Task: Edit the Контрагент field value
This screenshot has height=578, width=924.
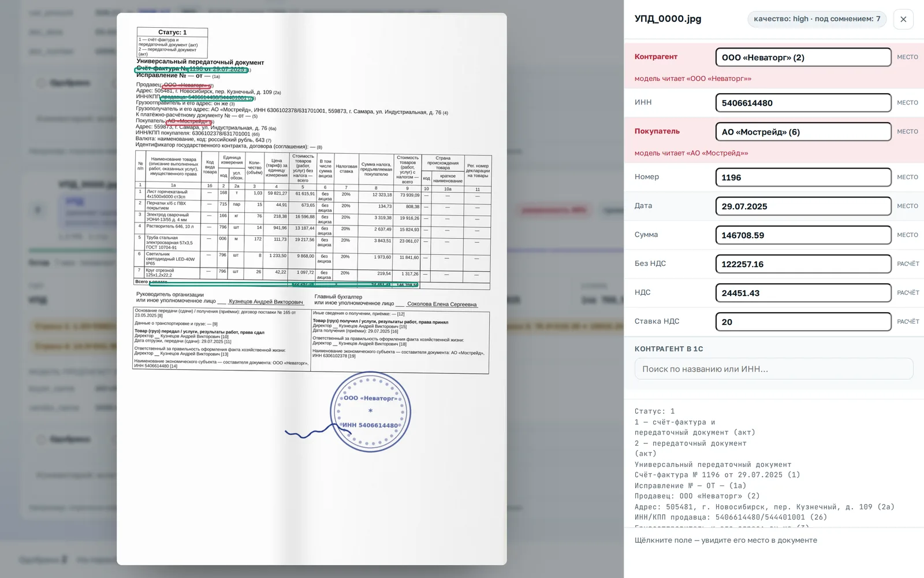Action: [803, 57]
